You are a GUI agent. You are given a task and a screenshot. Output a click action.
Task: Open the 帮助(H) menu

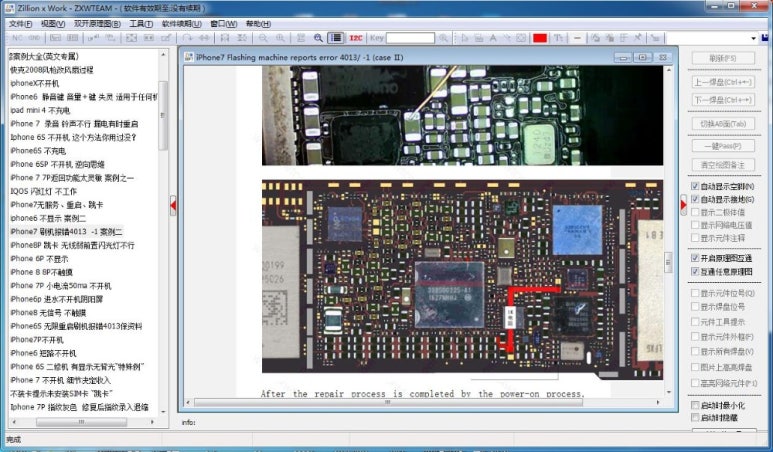(x=258, y=24)
